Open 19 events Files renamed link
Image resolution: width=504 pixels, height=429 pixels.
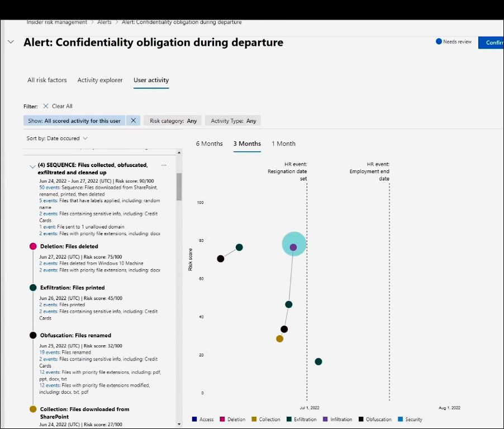[50, 352]
